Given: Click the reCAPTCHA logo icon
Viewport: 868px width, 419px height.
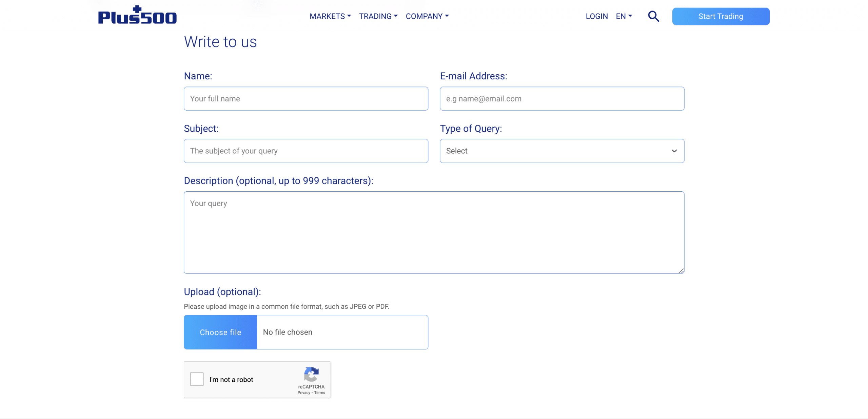Looking at the screenshot, I should coord(312,375).
